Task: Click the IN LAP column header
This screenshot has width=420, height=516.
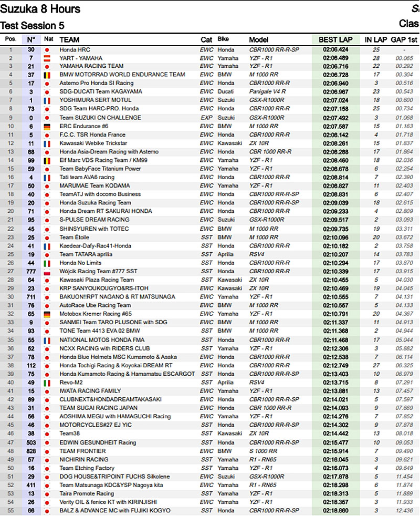Action: (x=375, y=40)
